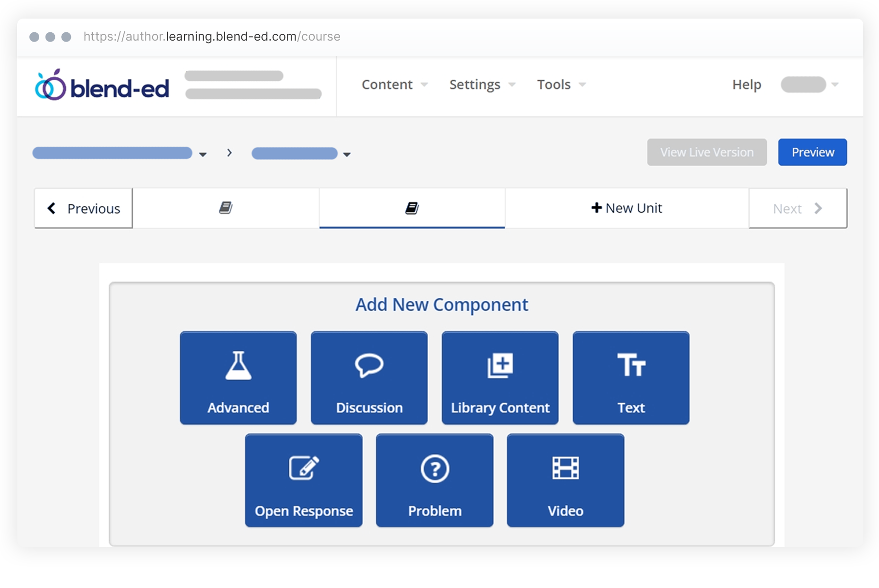Expand the second breadcrumb subsection dropdown

click(x=347, y=154)
